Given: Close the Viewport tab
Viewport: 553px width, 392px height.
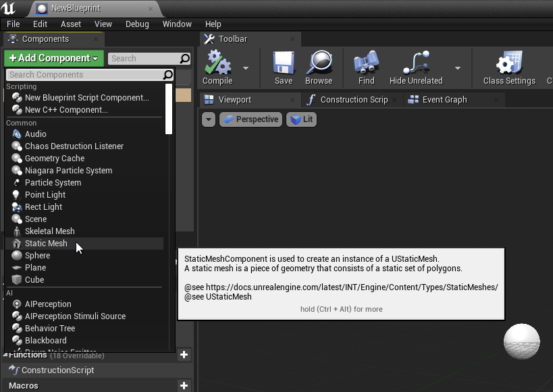Looking at the screenshot, I should pos(292,100).
